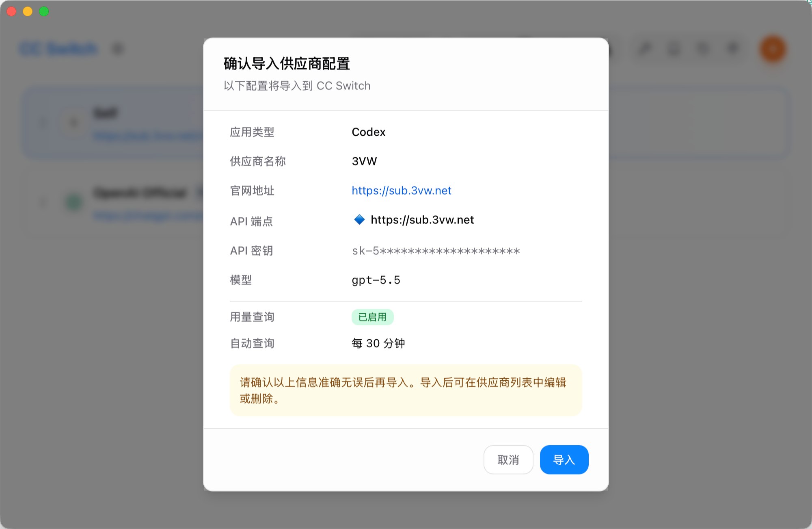Click the API 端点 label
This screenshot has width=812, height=529.
coord(251,221)
